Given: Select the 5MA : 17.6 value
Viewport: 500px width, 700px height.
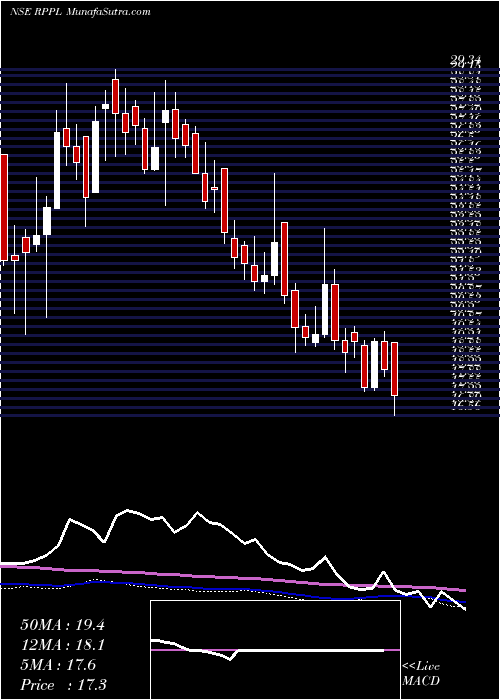Looking at the screenshot, I should point(58,665).
